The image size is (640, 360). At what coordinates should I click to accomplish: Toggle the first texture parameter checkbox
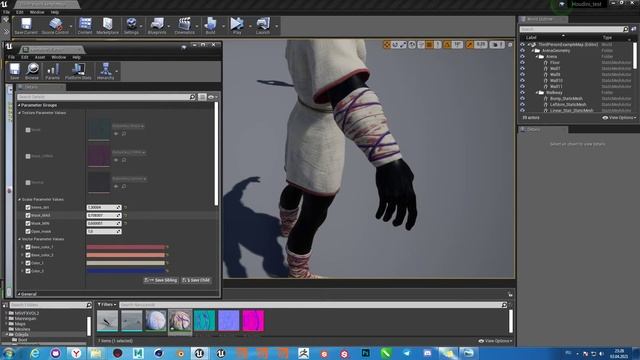coord(28,130)
